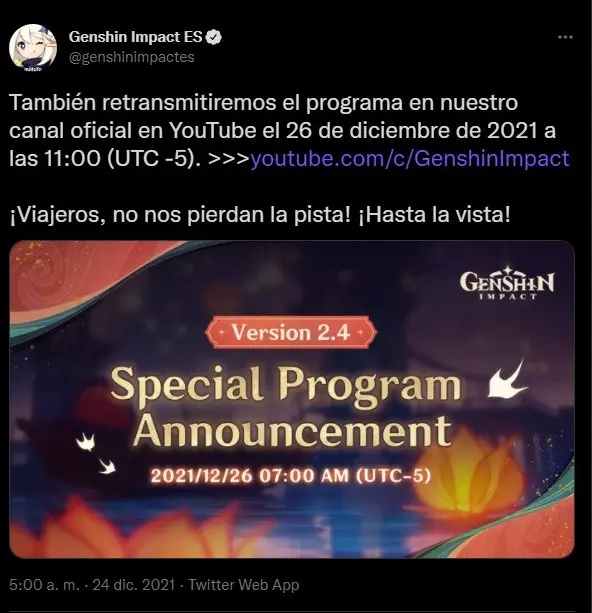Screen dimensions: 592x613
Task: Open the Genshin Impact ES display name
Action: pos(135,37)
